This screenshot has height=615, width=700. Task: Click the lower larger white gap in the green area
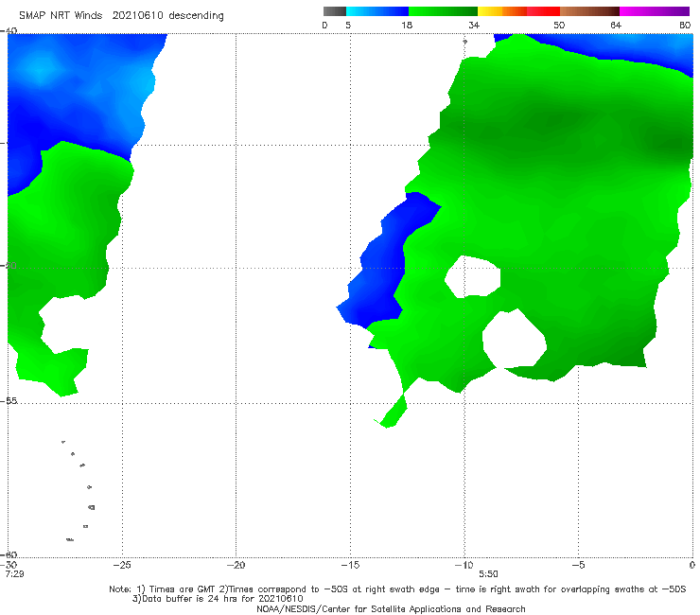(x=514, y=340)
